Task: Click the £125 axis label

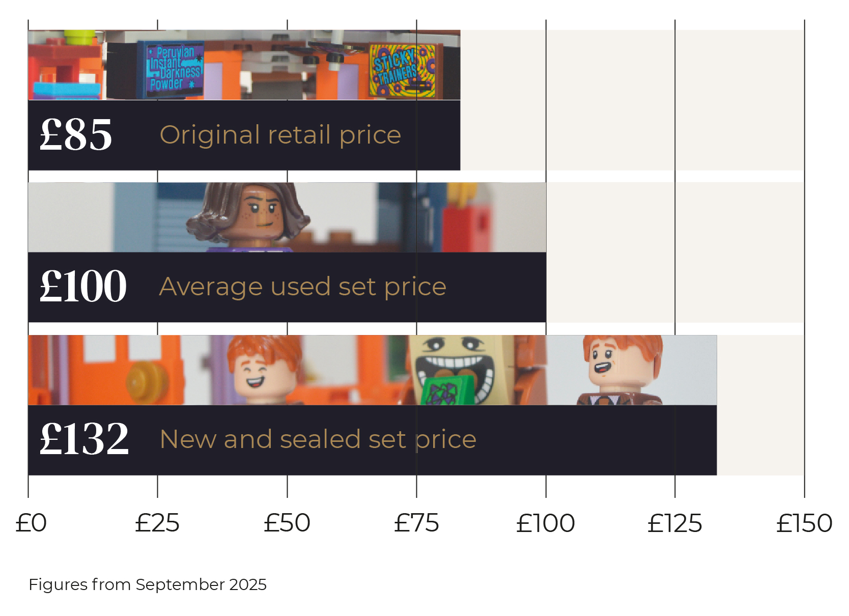Action: 675,523
